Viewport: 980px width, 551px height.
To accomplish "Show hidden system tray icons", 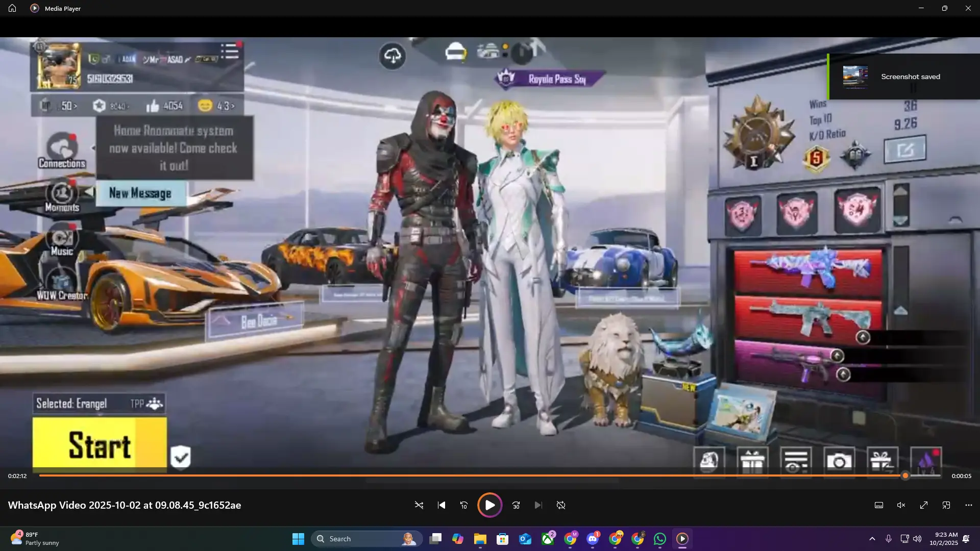I will coord(872,539).
